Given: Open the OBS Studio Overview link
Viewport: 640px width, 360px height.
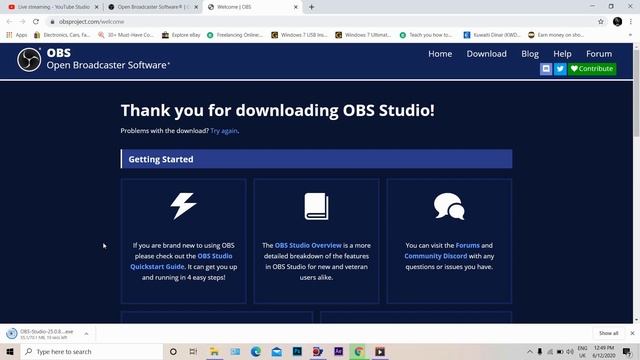Looking at the screenshot, I should (308, 245).
